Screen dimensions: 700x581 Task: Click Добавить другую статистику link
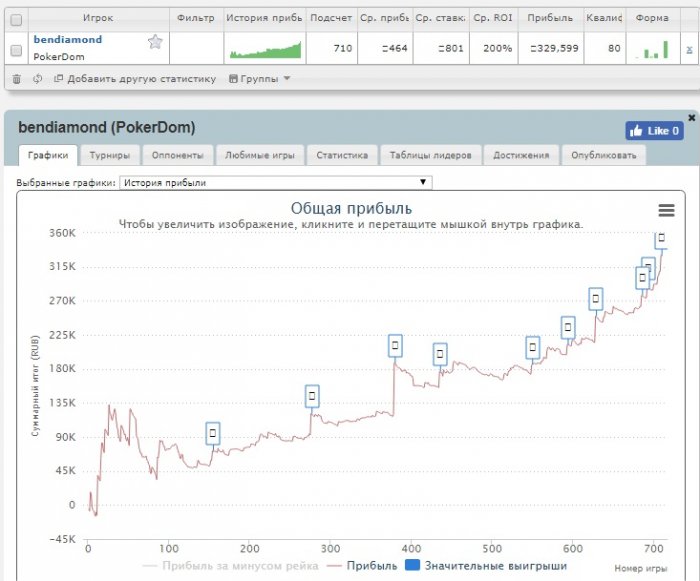pyautogui.click(x=135, y=79)
